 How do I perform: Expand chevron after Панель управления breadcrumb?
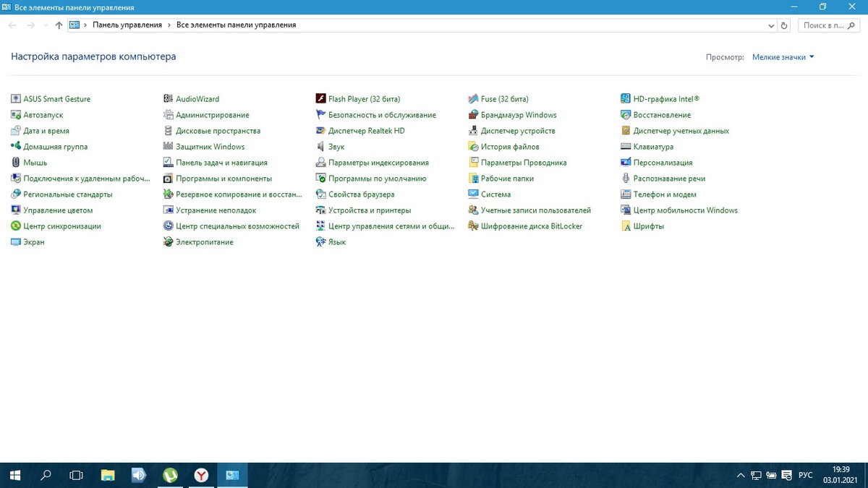[x=169, y=25]
